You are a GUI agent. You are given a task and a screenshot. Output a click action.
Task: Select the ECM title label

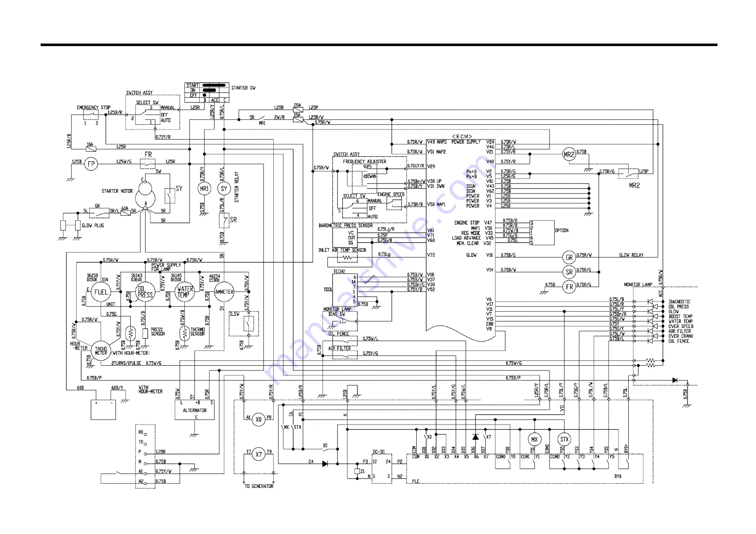pyautogui.click(x=462, y=136)
